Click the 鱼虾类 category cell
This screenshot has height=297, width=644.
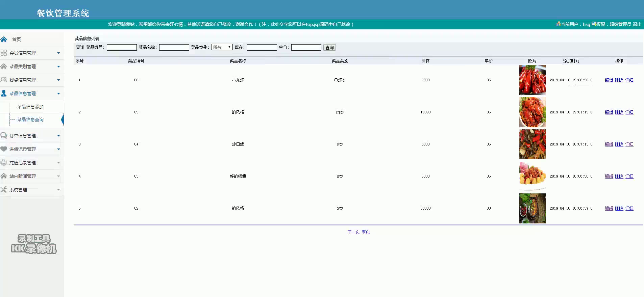(x=340, y=80)
